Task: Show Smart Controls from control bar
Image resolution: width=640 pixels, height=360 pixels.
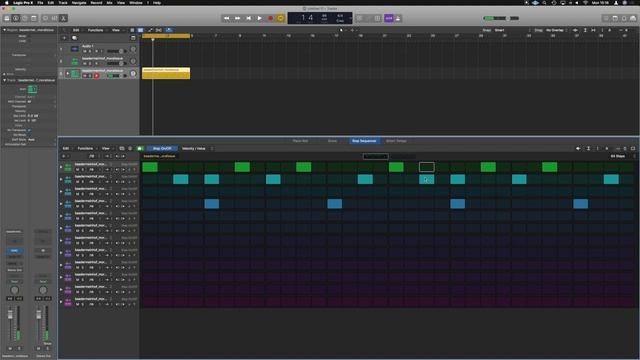Action: tap(45, 18)
